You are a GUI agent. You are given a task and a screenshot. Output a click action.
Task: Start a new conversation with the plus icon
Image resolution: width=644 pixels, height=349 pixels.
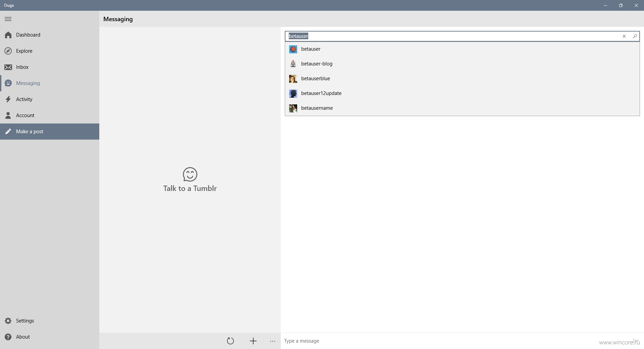[253, 341]
